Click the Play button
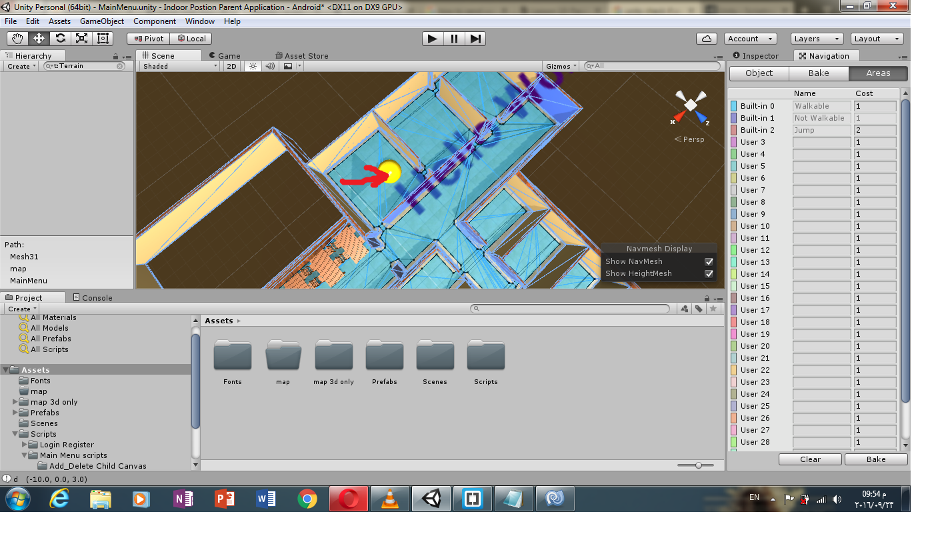 pyautogui.click(x=433, y=39)
